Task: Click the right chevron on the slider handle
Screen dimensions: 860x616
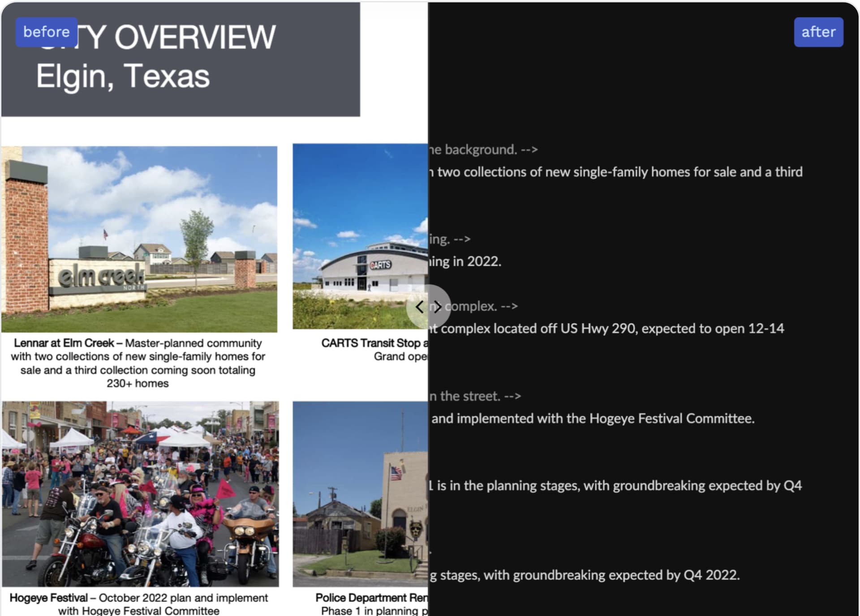Action: tap(438, 307)
